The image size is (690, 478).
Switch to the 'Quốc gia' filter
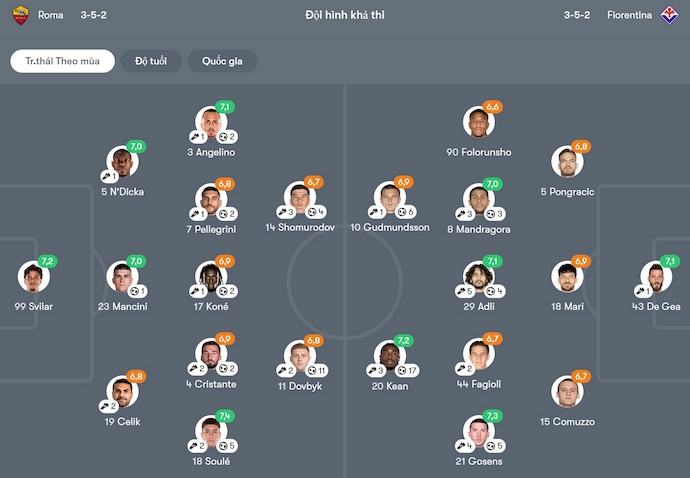click(222, 61)
